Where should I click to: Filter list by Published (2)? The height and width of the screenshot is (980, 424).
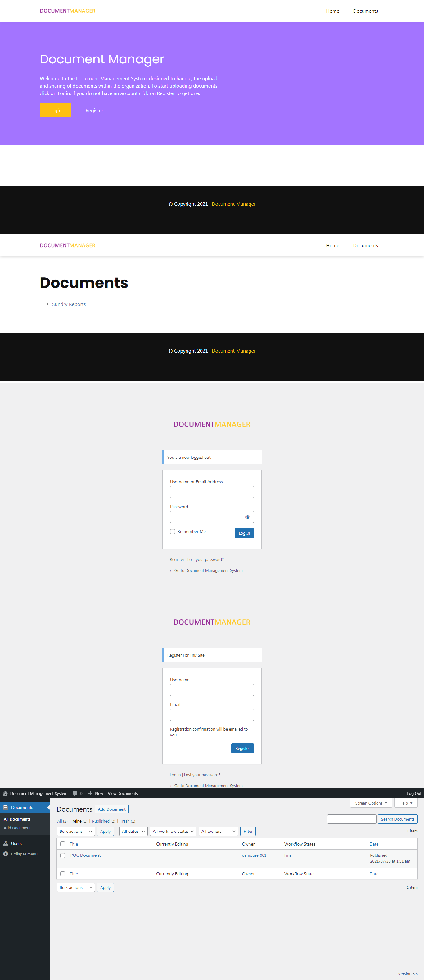(103, 821)
